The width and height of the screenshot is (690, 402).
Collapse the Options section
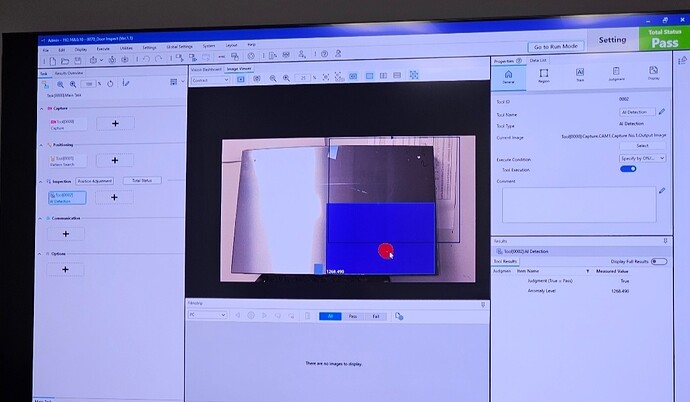(x=40, y=254)
